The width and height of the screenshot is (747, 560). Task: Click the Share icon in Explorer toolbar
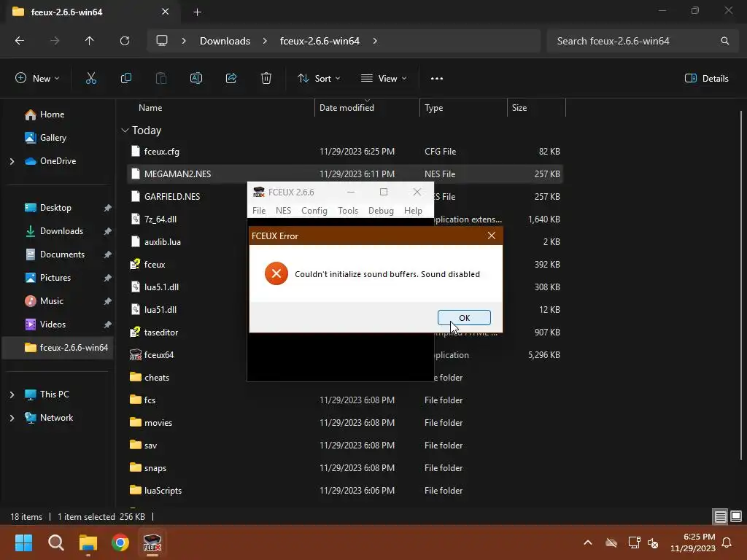click(231, 79)
